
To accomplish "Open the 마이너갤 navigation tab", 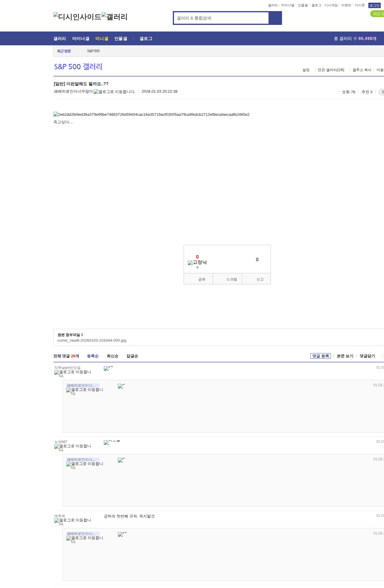I will point(81,39).
